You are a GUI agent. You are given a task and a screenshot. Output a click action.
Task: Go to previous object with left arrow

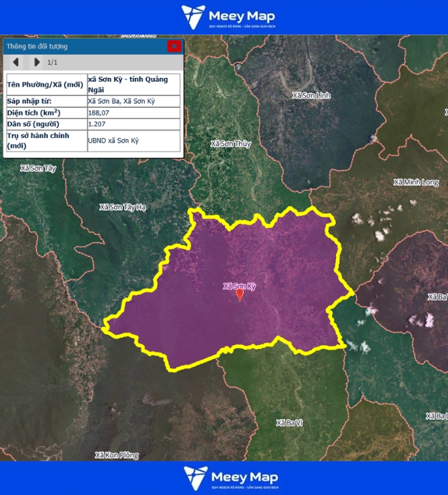(16, 63)
